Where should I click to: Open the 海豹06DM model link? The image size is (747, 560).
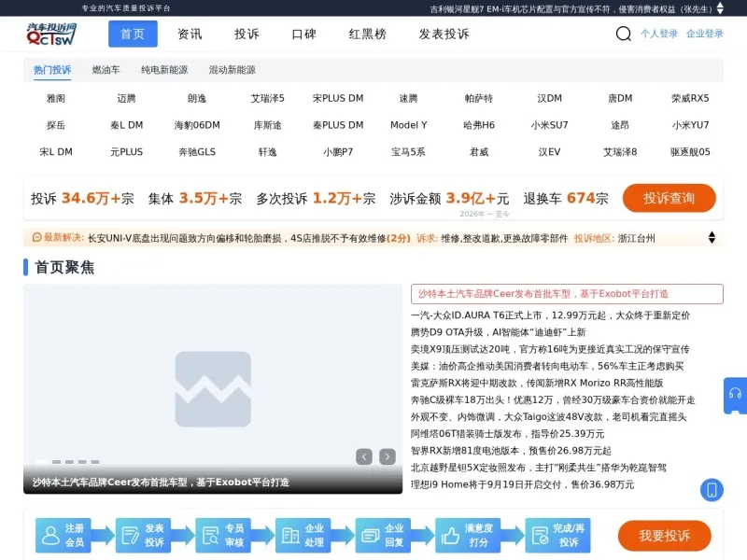197,125
